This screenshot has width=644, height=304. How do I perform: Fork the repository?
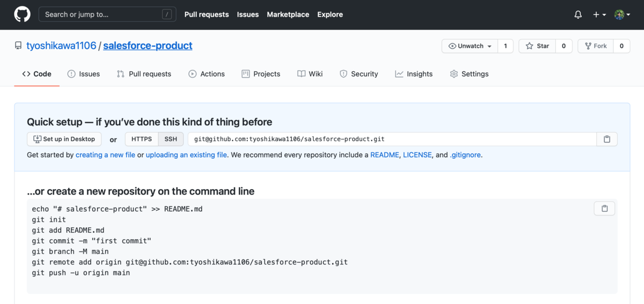click(x=596, y=46)
